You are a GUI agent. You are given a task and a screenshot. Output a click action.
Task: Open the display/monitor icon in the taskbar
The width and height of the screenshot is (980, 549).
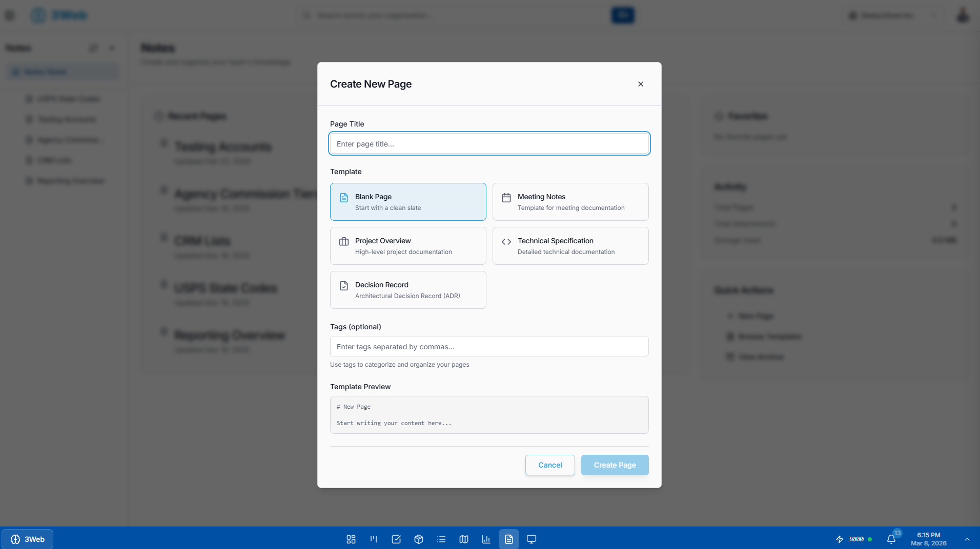tap(532, 539)
